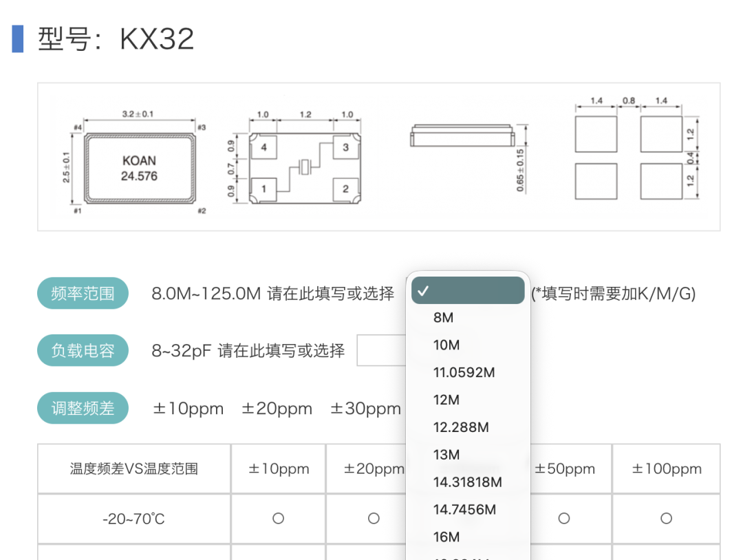Click the 负载电容 load capacitance input box

point(381,351)
